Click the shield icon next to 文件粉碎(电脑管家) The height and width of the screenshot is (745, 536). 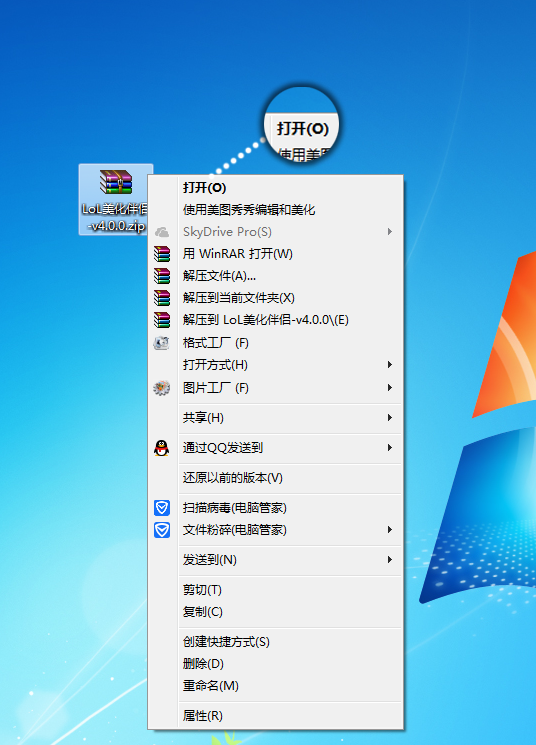click(x=162, y=530)
